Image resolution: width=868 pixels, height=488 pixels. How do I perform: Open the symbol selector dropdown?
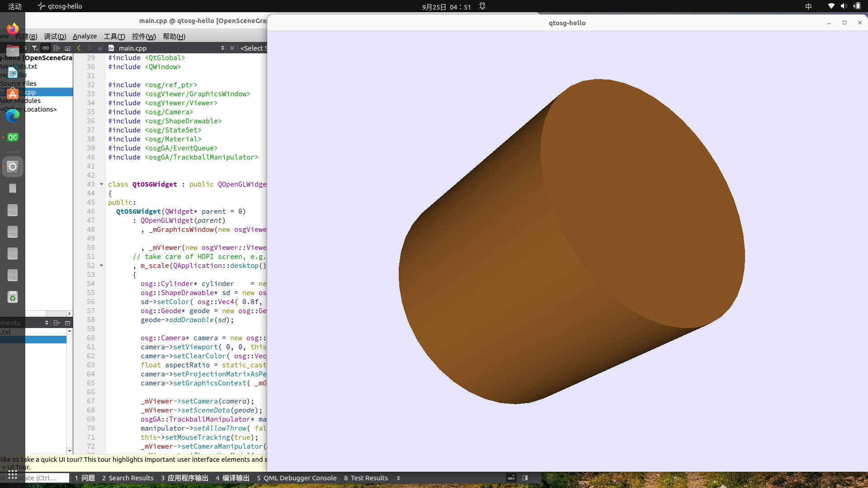pos(253,48)
